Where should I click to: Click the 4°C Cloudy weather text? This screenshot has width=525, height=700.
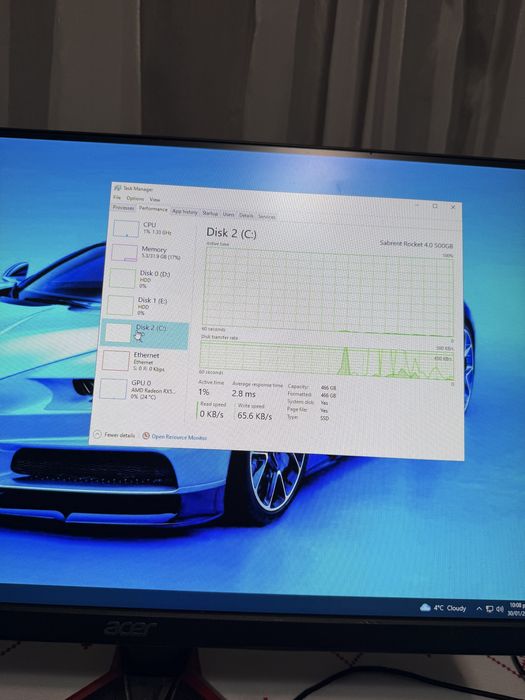(450, 608)
